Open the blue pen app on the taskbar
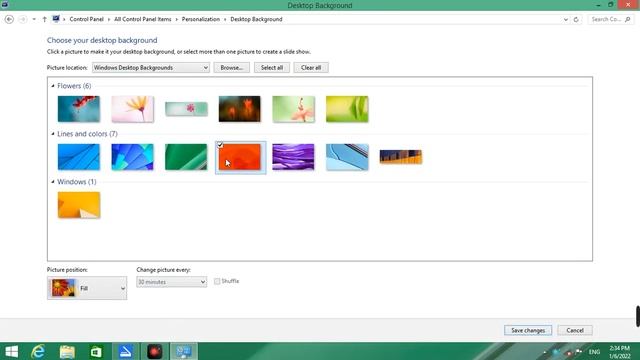 126,351
